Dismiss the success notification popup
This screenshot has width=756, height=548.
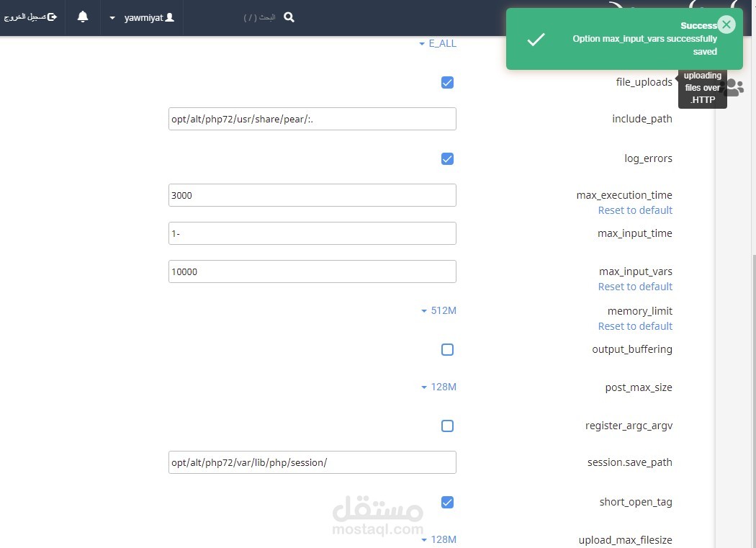pos(726,24)
